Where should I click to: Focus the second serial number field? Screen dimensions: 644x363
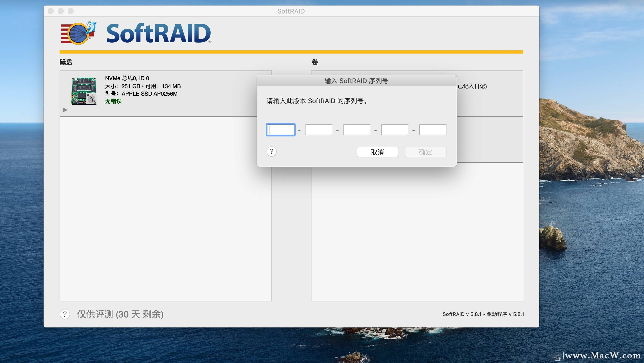[318, 130]
